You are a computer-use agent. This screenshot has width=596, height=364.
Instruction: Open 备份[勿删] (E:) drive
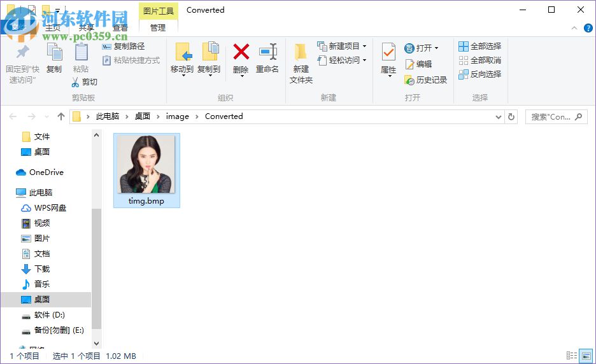coord(59,330)
